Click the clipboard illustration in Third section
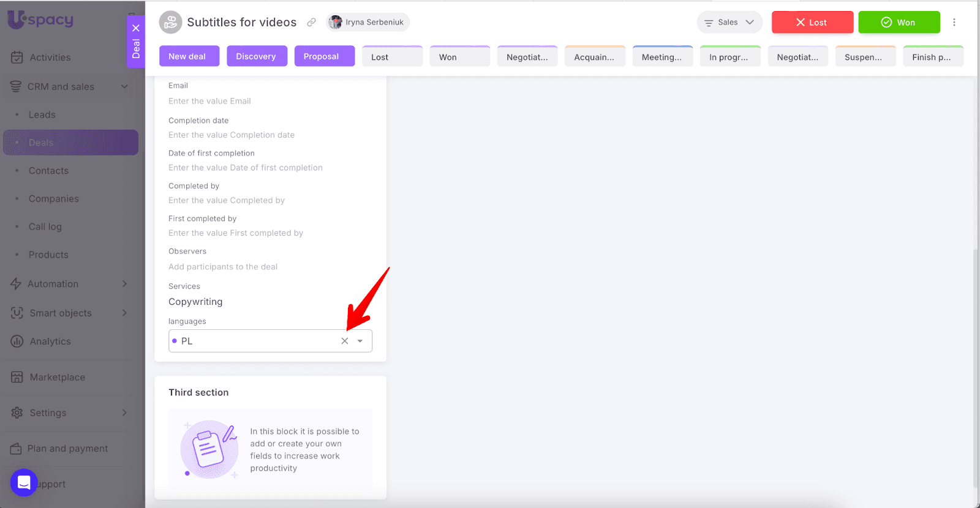Viewport: 980px width, 508px height. tap(209, 449)
